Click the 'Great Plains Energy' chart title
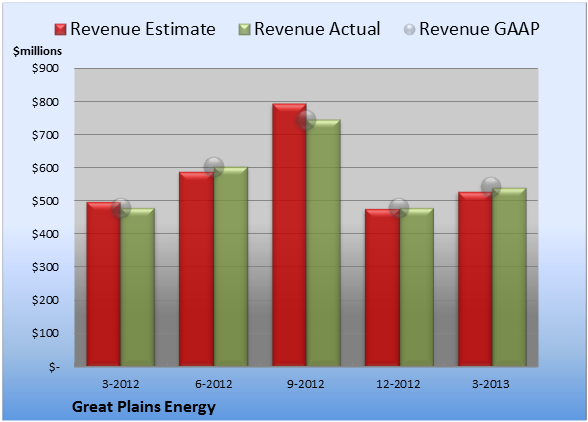588x422 pixels. tap(144, 407)
